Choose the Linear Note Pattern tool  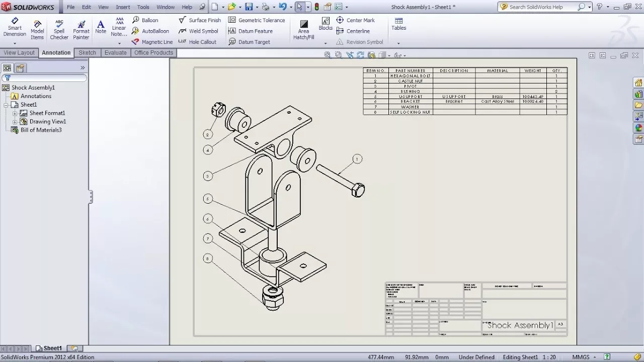point(119,27)
